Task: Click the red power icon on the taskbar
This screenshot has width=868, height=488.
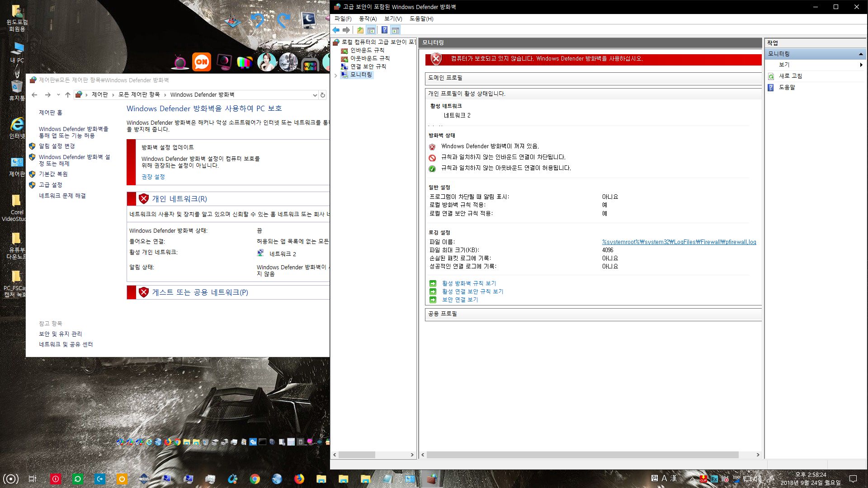Action: (56, 479)
